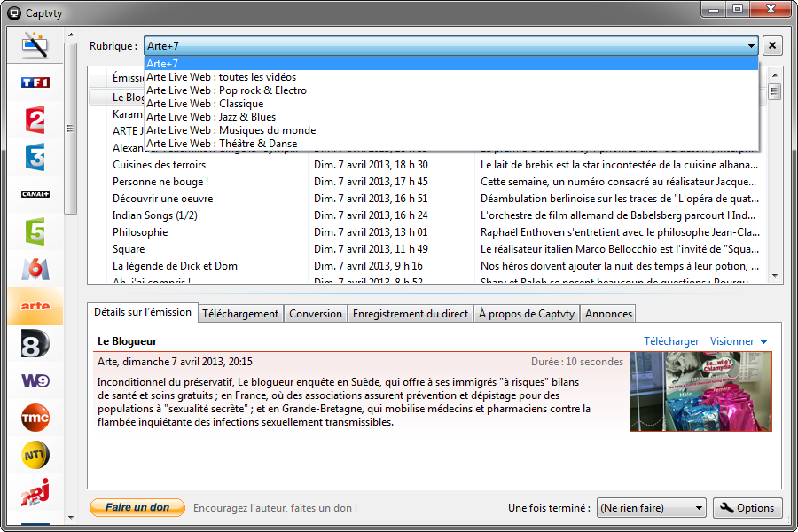Switch to the Conversion tab
Screen dimensions: 798x532
(x=316, y=314)
